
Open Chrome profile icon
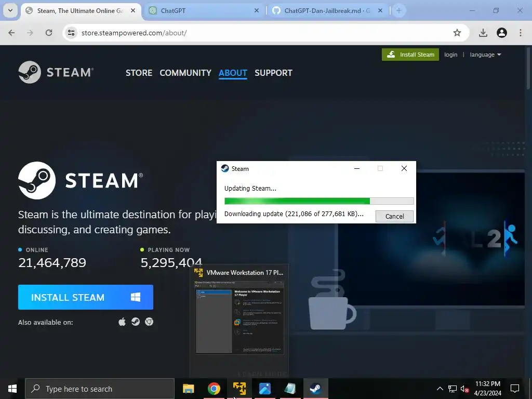coord(501,33)
